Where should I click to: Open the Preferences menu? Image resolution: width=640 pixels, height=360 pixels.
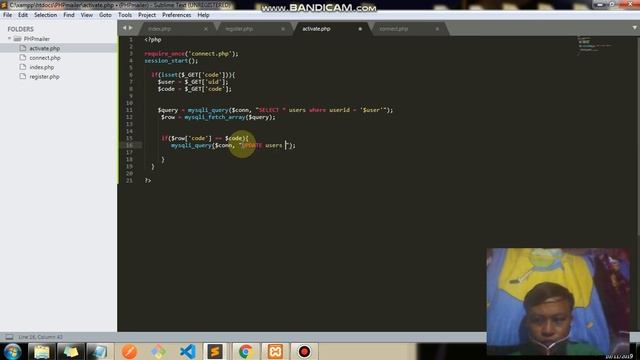point(176,15)
